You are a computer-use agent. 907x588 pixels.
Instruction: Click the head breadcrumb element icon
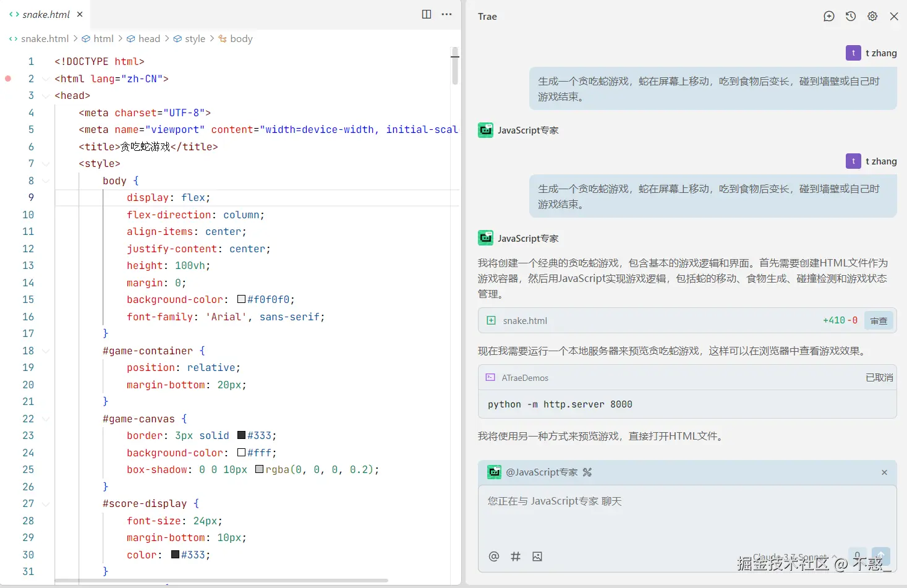131,38
